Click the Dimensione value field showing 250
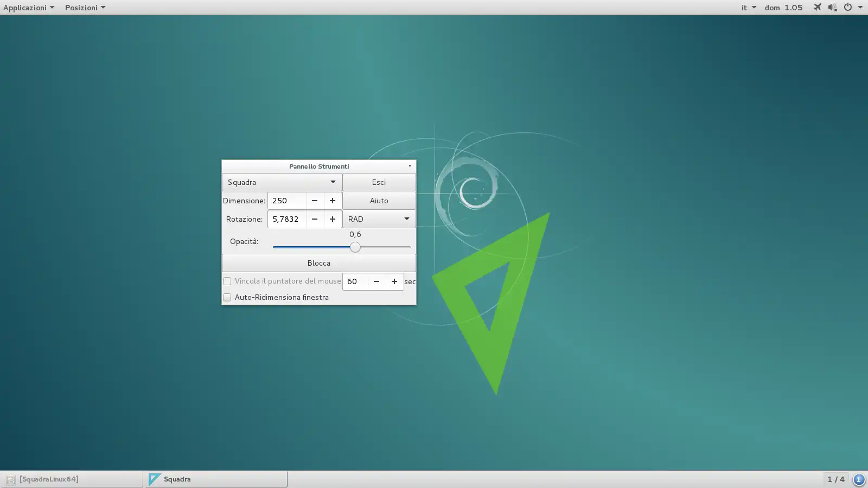The width and height of the screenshot is (868, 488). (x=287, y=201)
